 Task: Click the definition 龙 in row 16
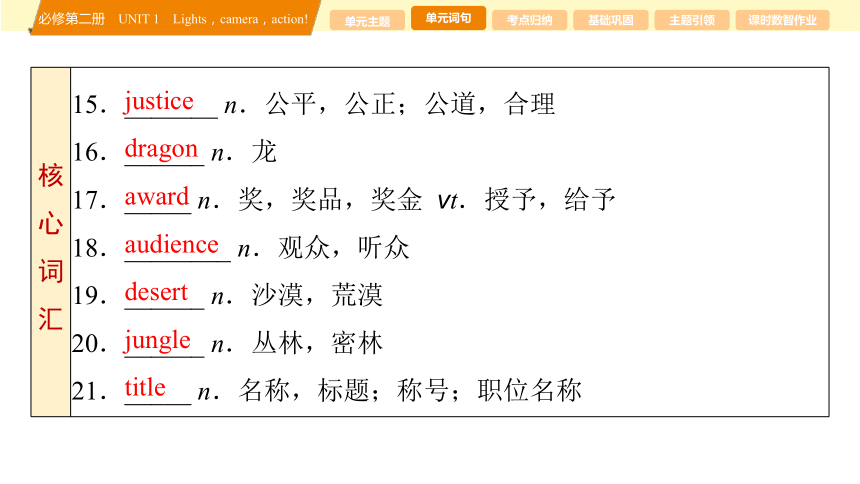tap(264, 152)
